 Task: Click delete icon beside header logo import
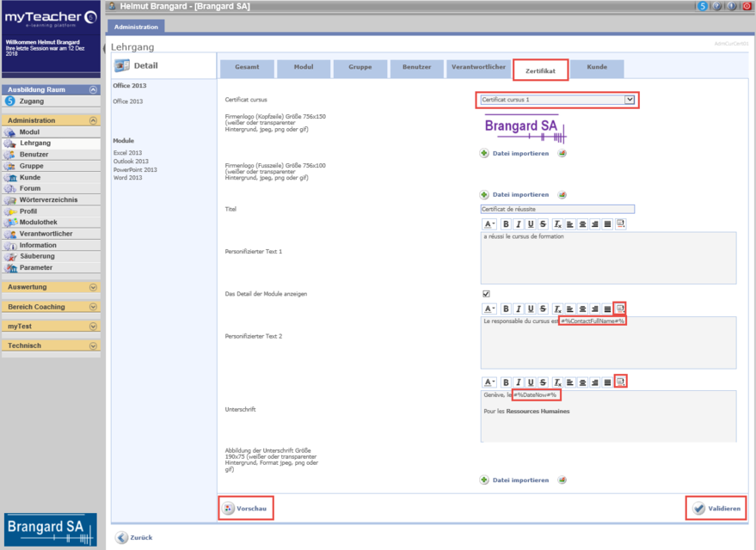coord(562,154)
